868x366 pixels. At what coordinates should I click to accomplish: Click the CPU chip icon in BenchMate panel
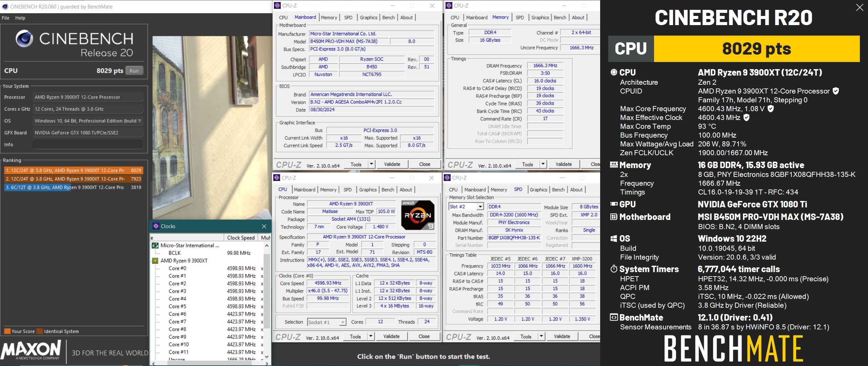[614, 72]
